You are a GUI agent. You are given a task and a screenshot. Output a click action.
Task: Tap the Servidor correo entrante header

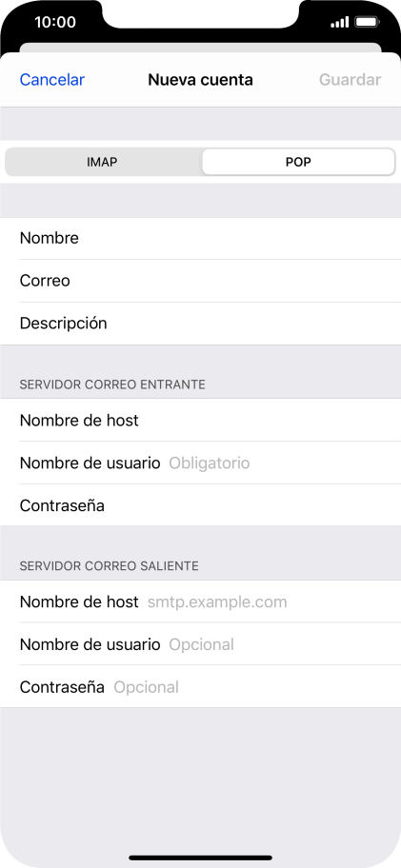pos(112,385)
